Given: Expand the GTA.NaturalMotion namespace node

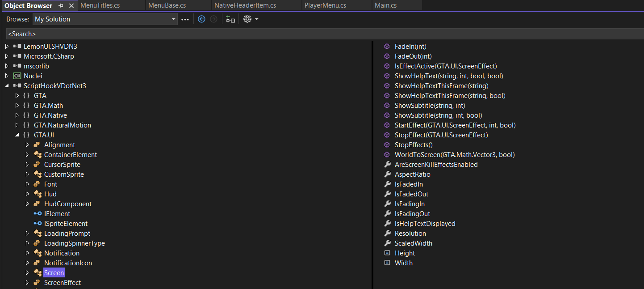Looking at the screenshot, I should (17, 125).
